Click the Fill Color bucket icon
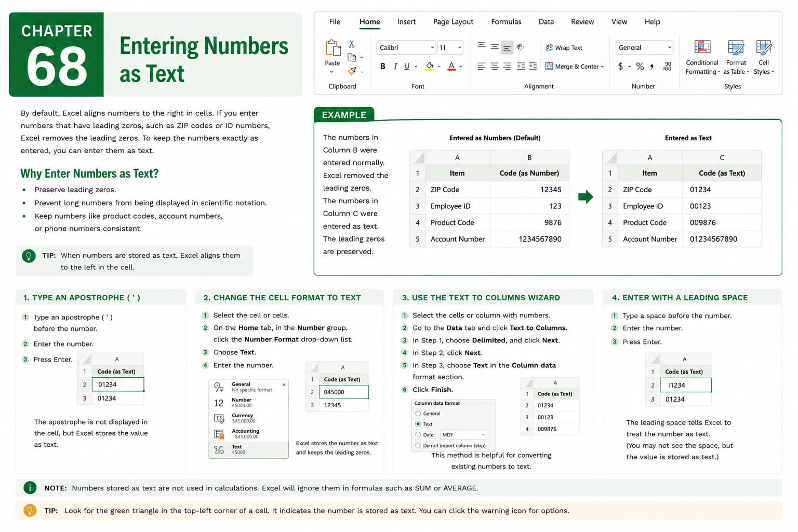This screenshot has width=798, height=532. pos(430,66)
